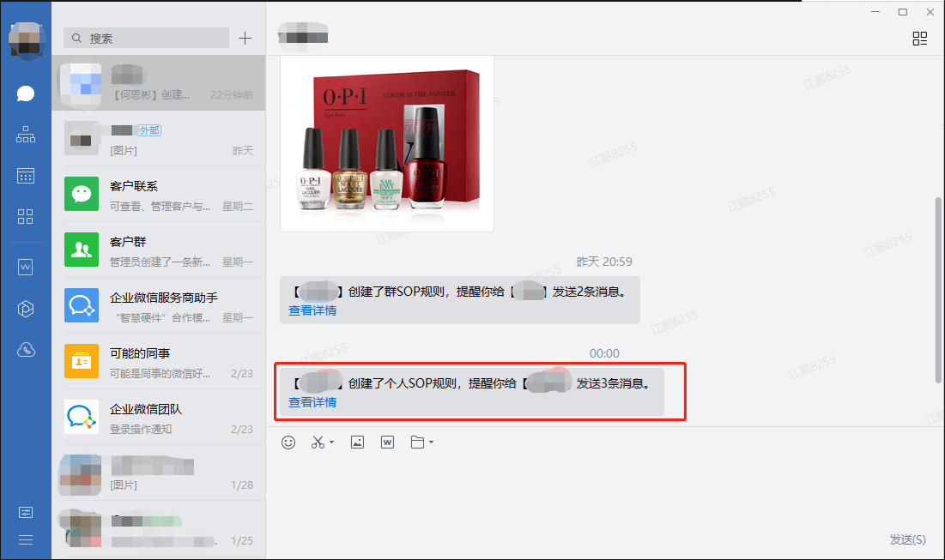Open the 客户联系 conversation
Image resolution: width=945 pixels, height=560 pixels.
click(x=159, y=194)
